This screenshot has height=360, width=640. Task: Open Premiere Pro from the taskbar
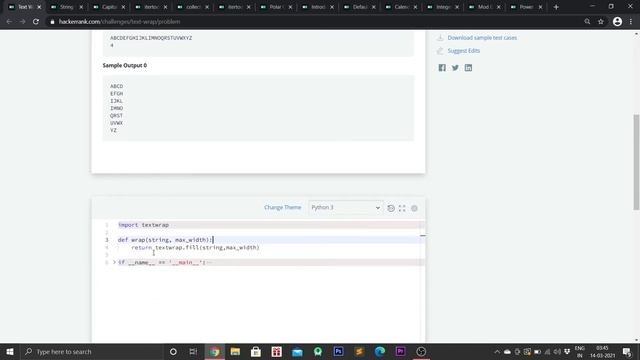tap(400, 351)
